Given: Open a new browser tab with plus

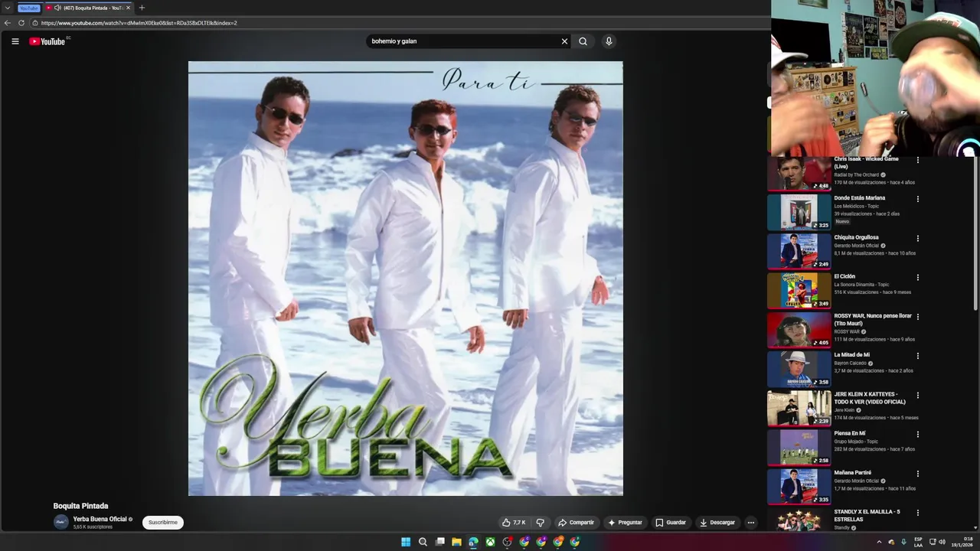Looking at the screenshot, I should click(142, 8).
